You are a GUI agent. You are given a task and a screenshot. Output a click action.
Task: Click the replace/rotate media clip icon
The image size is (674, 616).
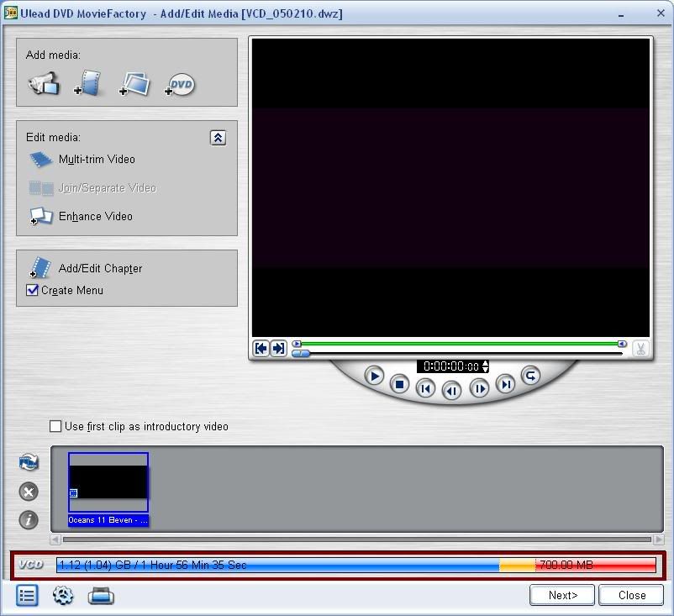click(x=29, y=462)
